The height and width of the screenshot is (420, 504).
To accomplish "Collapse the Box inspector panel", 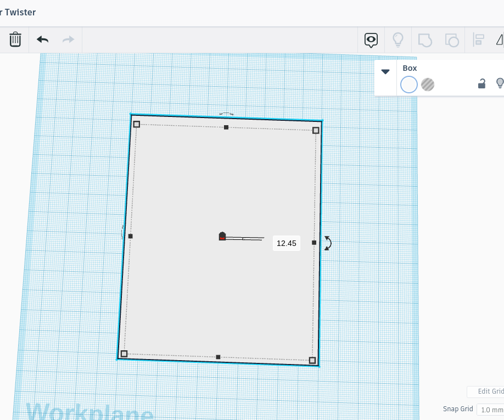I will (x=385, y=71).
